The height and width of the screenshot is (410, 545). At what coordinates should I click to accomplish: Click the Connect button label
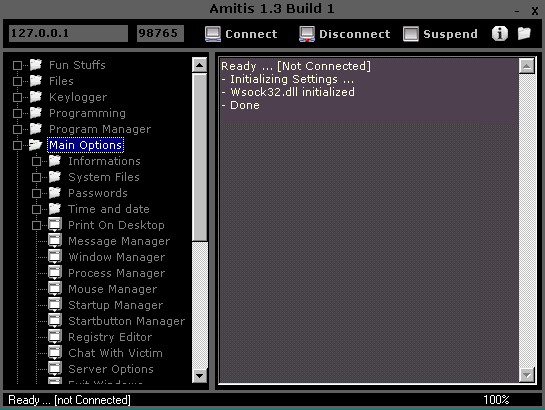[251, 34]
